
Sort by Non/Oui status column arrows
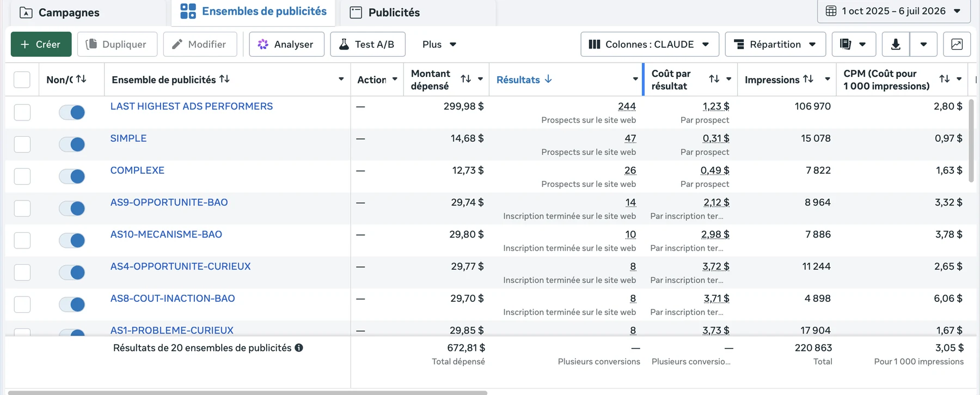click(x=81, y=79)
